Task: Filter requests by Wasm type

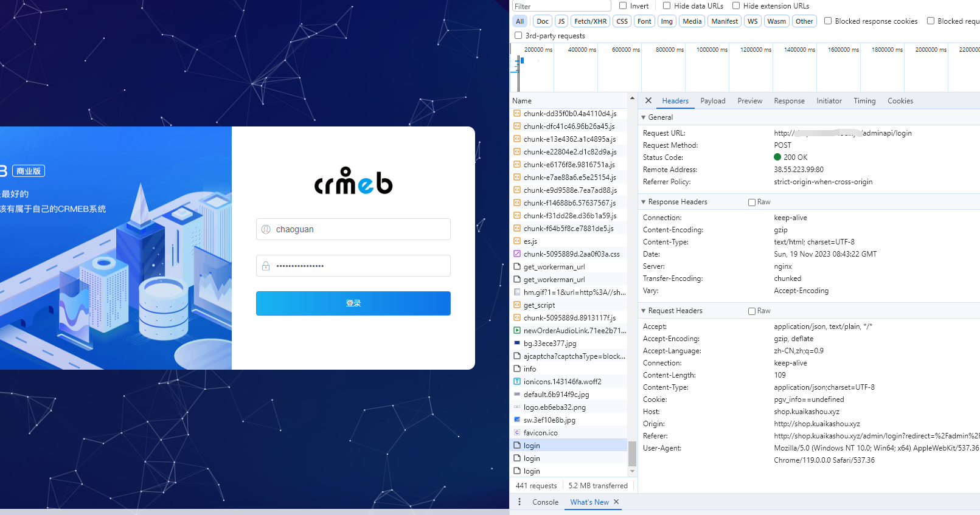Action: tap(777, 21)
